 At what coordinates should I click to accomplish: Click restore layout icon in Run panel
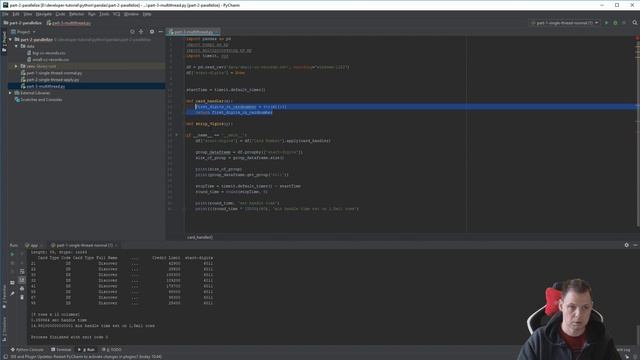click(x=12, y=282)
